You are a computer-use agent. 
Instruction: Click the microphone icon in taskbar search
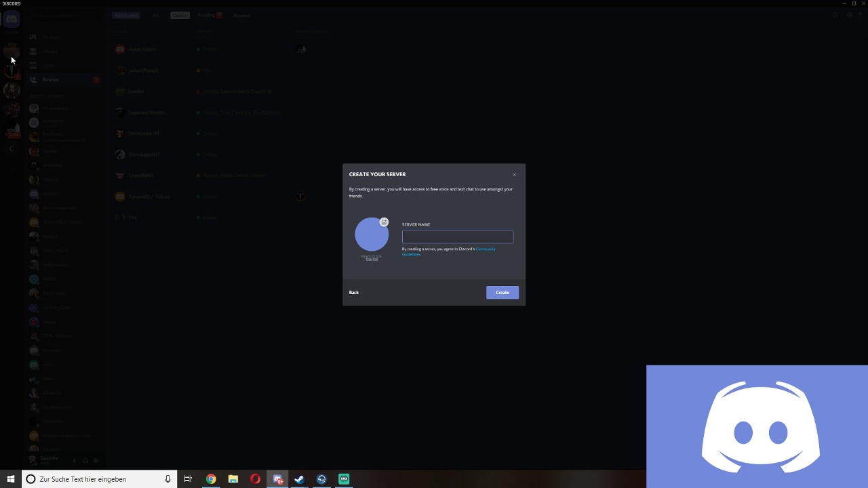[x=167, y=479]
